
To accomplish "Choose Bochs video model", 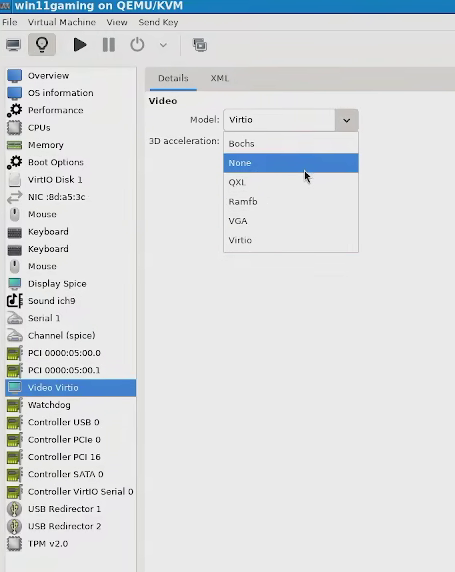I will (291, 144).
